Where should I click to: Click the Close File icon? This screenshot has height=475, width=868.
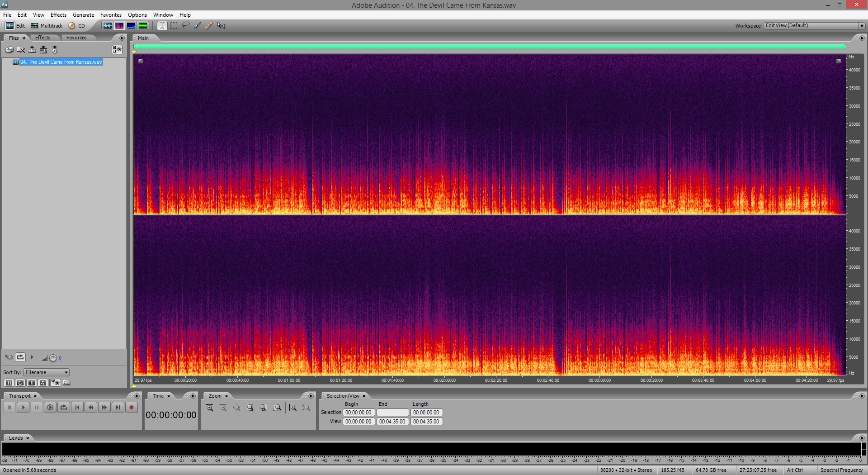pyautogui.click(x=21, y=50)
